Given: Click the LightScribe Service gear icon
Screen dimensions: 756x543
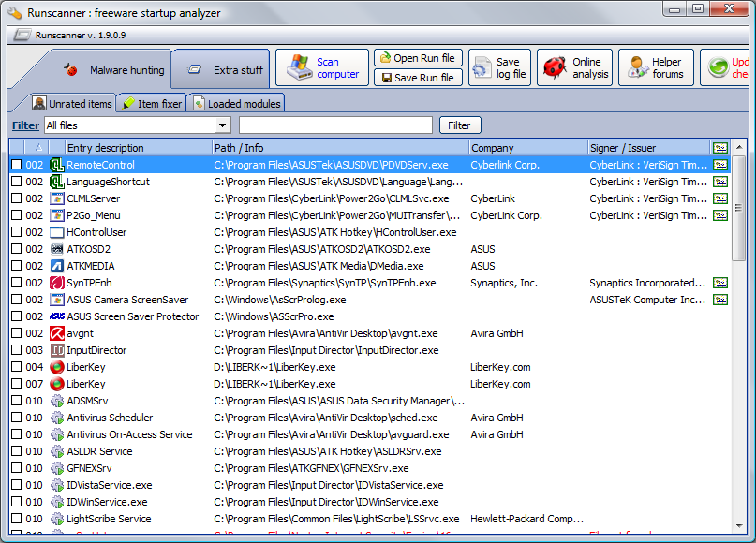Looking at the screenshot, I should 57,519.
